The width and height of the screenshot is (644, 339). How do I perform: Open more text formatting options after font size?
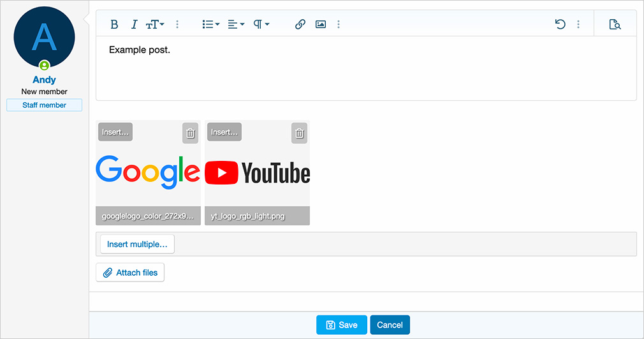click(177, 25)
